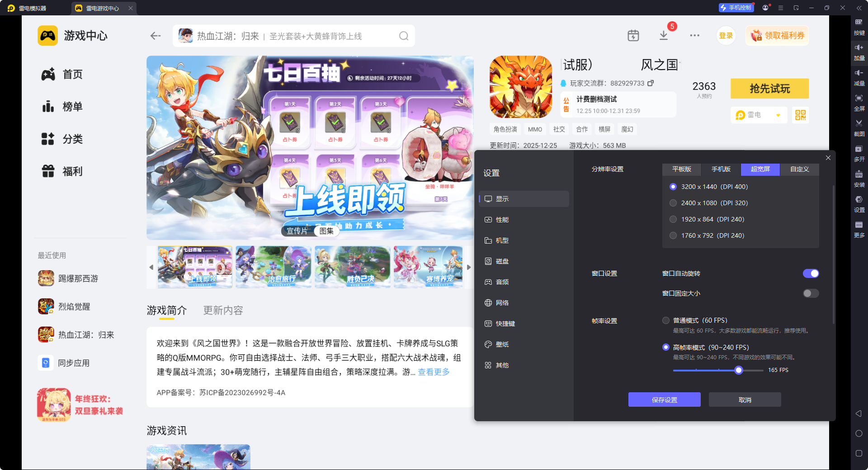Click the 抢先试玩 button

(x=769, y=89)
